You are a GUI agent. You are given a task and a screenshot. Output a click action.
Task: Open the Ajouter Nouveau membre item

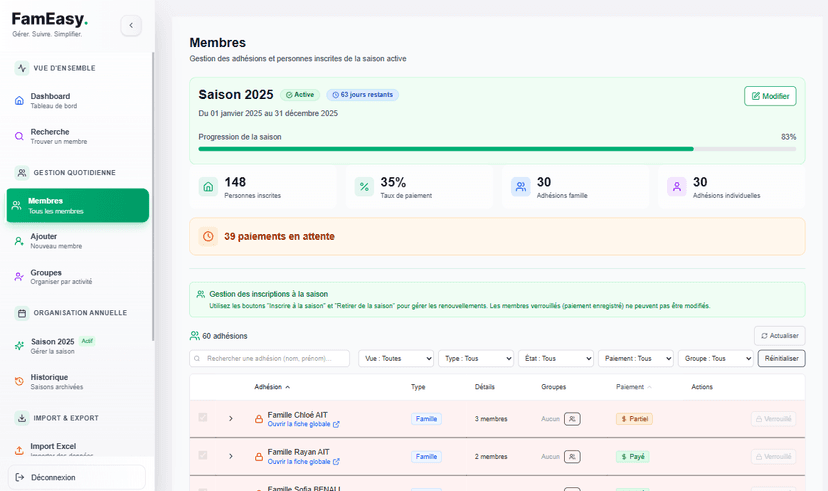pyautogui.click(x=78, y=241)
